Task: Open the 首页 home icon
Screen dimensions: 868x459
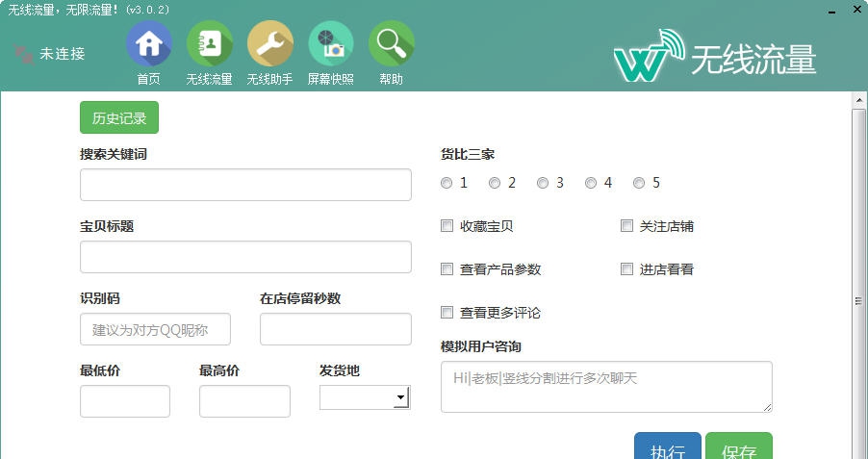Action: pyautogui.click(x=148, y=44)
